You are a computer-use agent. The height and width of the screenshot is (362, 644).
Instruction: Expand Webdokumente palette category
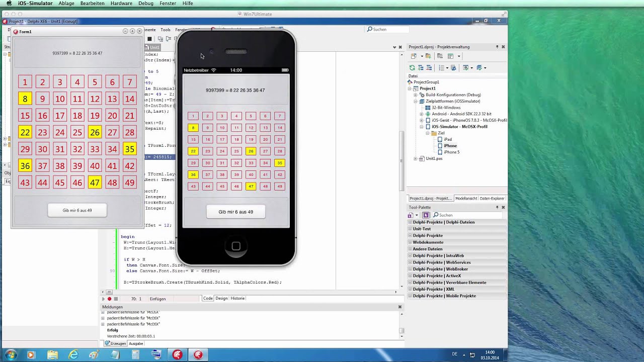pyautogui.click(x=410, y=242)
